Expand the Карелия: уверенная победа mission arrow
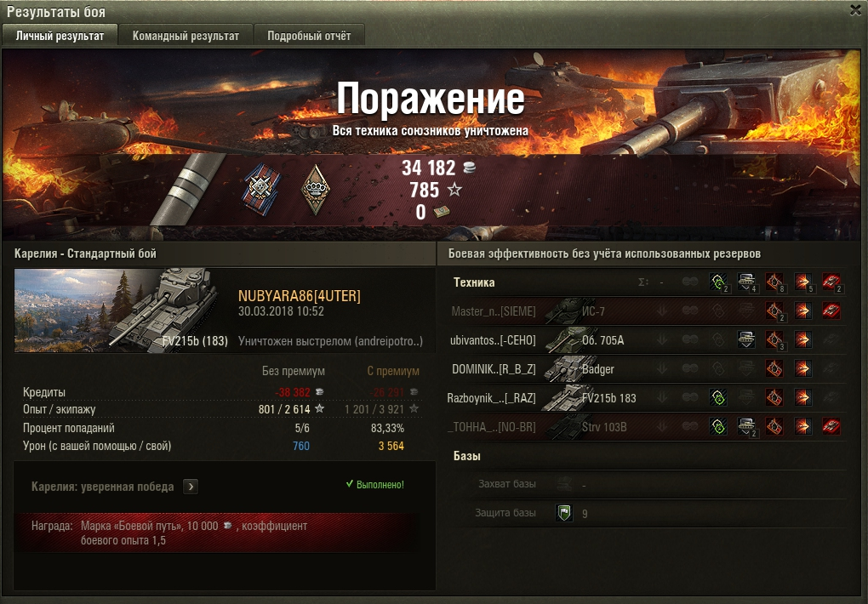Screen dimensions: 868x604 [191, 487]
